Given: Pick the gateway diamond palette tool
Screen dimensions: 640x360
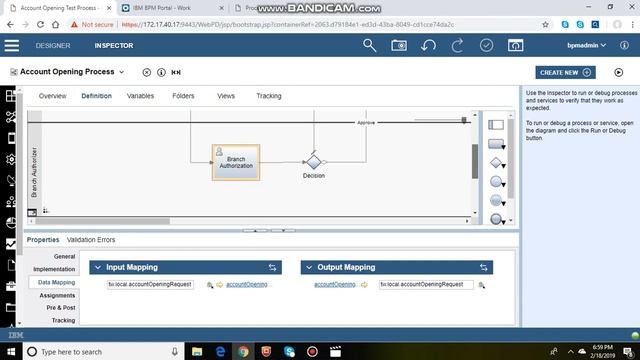Looking at the screenshot, I should pos(496,163).
